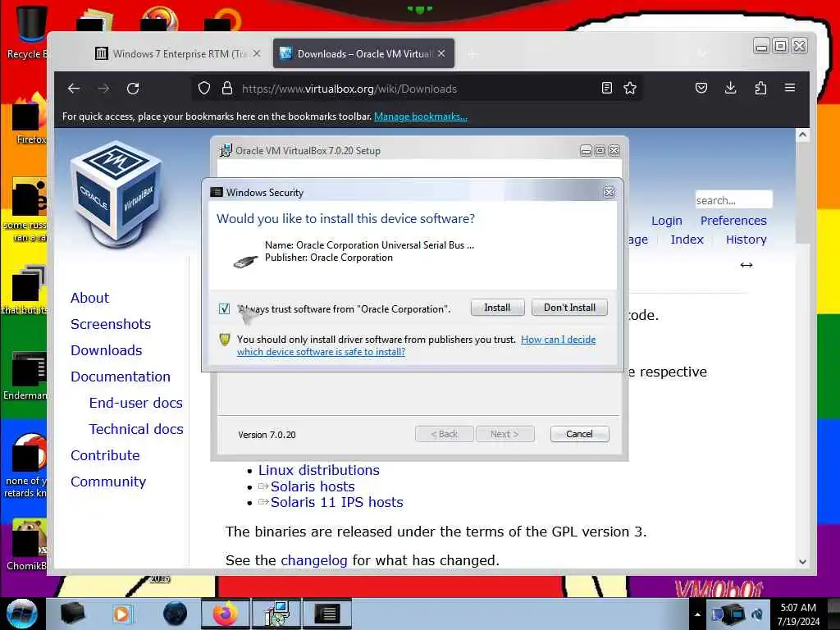Click the Firefox back arrow

74,89
